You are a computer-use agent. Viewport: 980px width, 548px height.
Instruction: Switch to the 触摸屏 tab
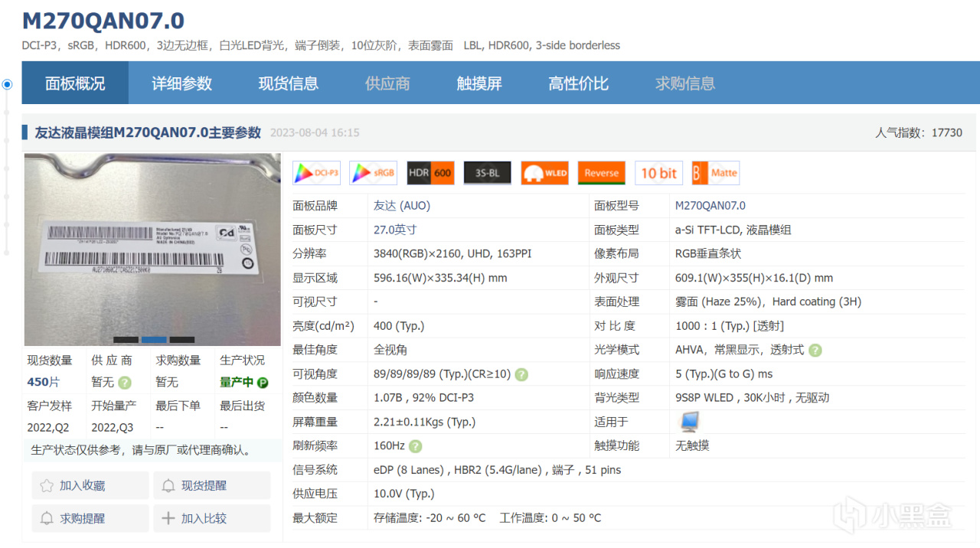pos(479,83)
